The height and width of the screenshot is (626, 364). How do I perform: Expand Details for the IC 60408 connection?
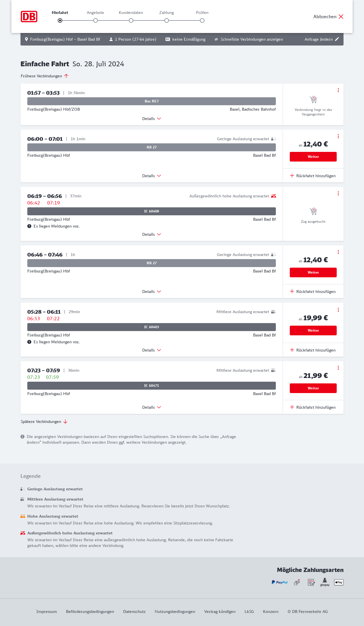[152, 234]
